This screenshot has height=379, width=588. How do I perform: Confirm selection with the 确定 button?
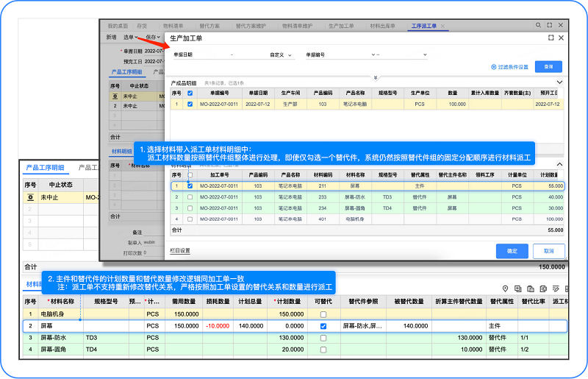512,251
